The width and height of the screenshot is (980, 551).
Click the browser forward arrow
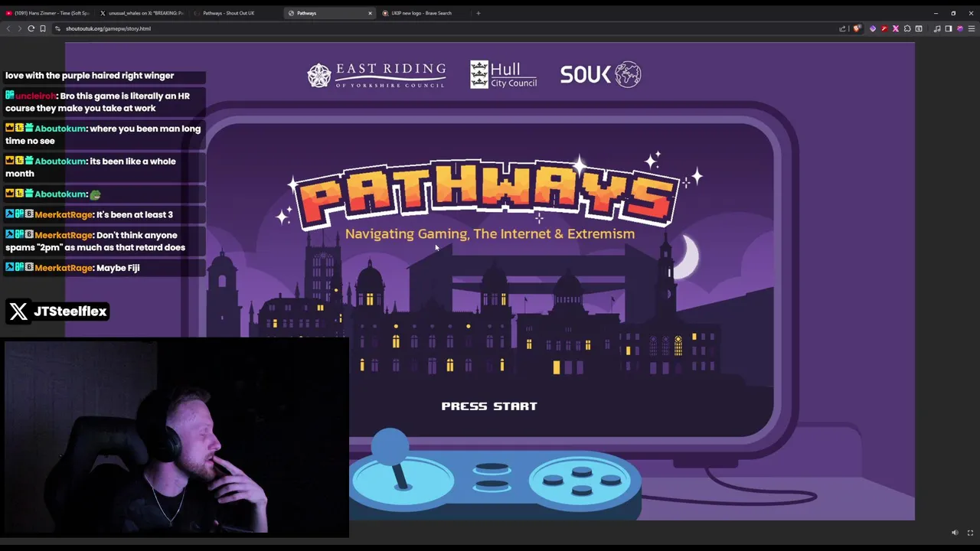(x=19, y=28)
